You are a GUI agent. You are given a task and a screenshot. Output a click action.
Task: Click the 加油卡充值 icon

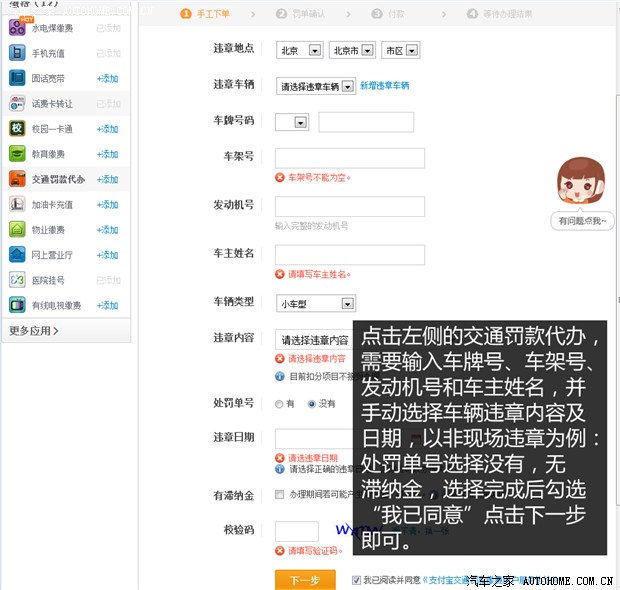17,204
